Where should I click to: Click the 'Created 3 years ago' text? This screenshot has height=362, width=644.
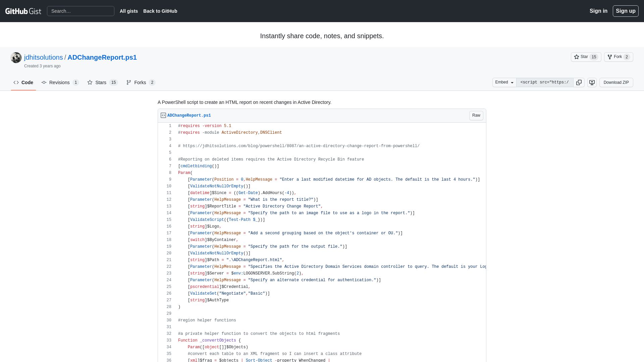point(42,66)
